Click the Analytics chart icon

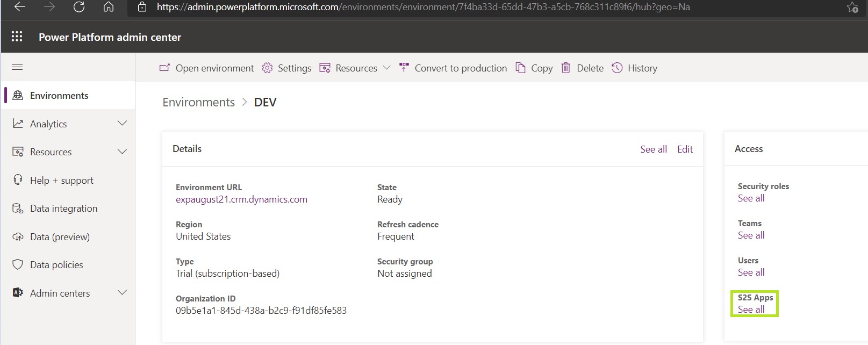(18, 124)
